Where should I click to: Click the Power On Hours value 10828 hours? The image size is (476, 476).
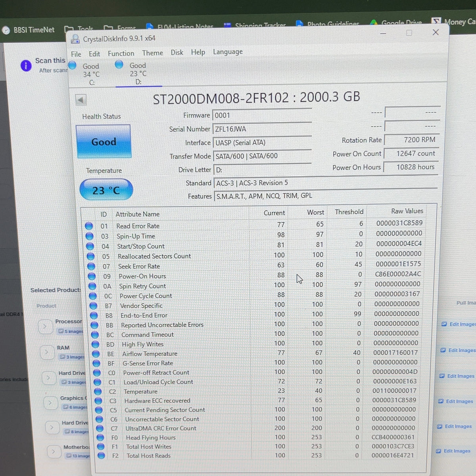(x=411, y=167)
